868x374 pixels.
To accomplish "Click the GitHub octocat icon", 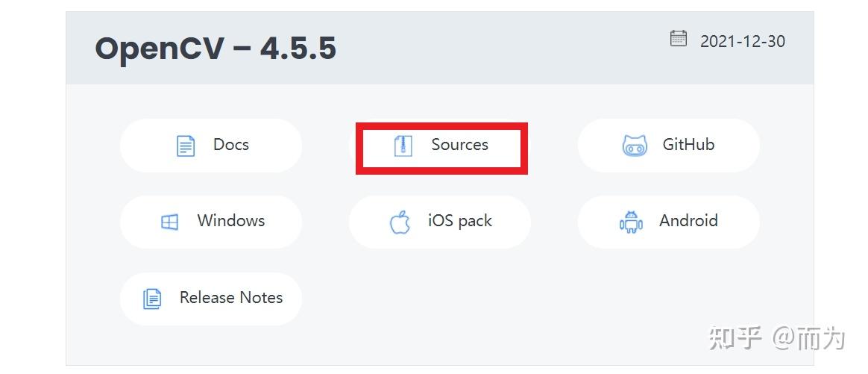I will (x=635, y=146).
